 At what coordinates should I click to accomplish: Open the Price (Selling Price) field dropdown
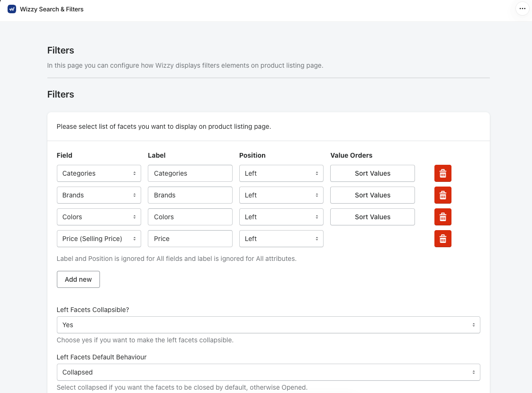tap(99, 239)
